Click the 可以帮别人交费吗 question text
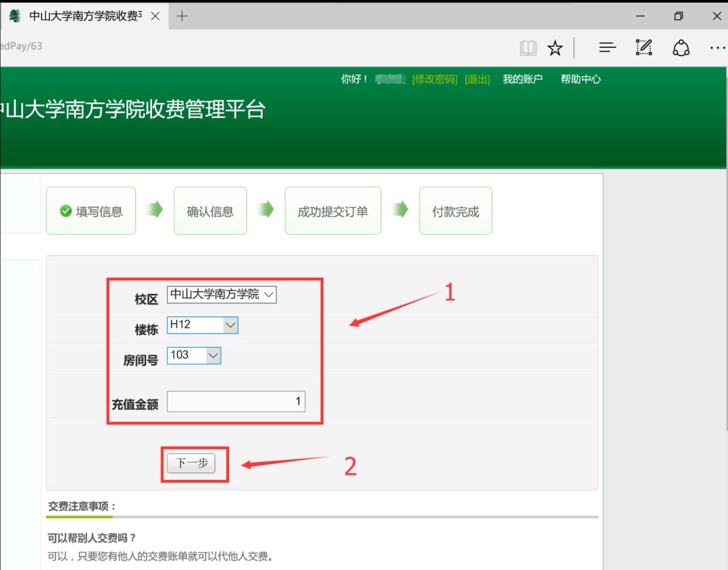The height and width of the screenshot is (570, 728). click(x=91, y=538)
